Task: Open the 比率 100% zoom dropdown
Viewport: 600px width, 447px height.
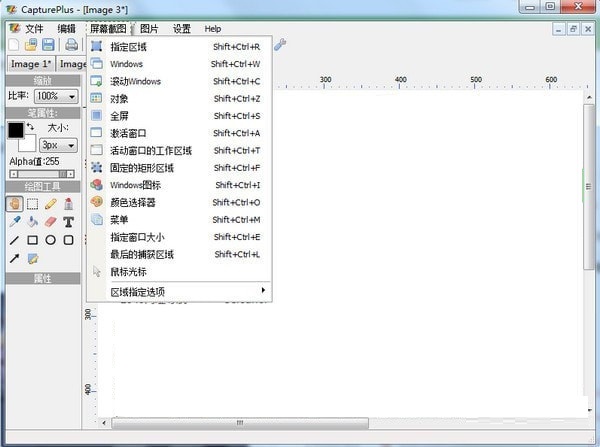Action: (x=56, y=96)
